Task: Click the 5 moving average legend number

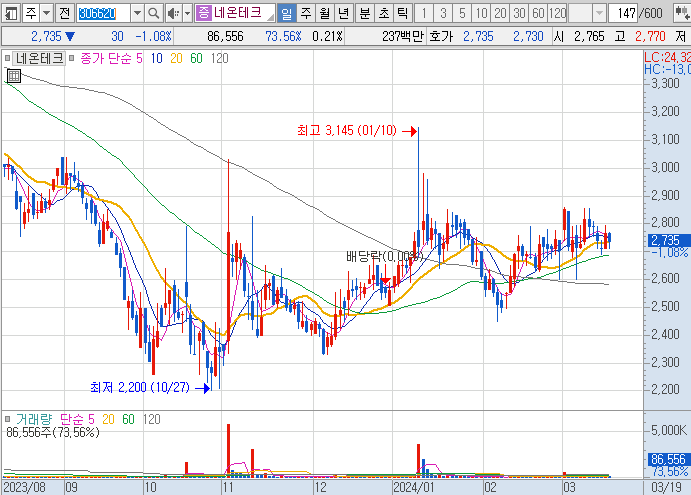Action: click(139, 58)
